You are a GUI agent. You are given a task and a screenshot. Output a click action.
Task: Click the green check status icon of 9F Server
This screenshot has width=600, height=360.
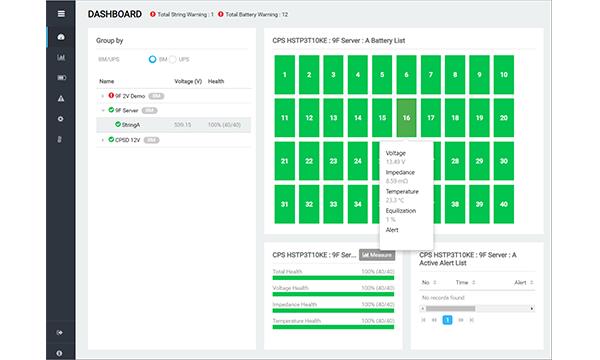tap(111, 110)
